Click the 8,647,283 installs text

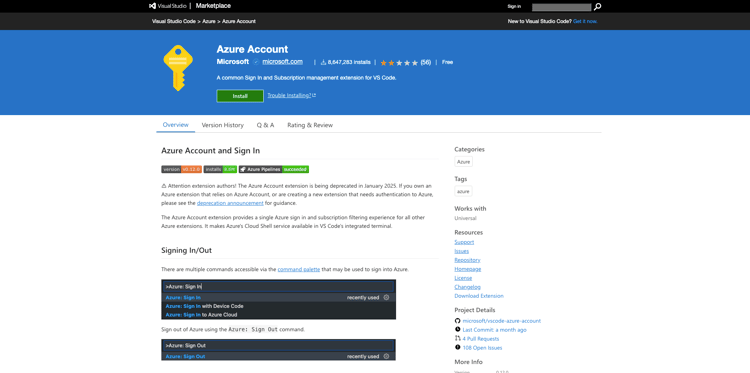349,62
